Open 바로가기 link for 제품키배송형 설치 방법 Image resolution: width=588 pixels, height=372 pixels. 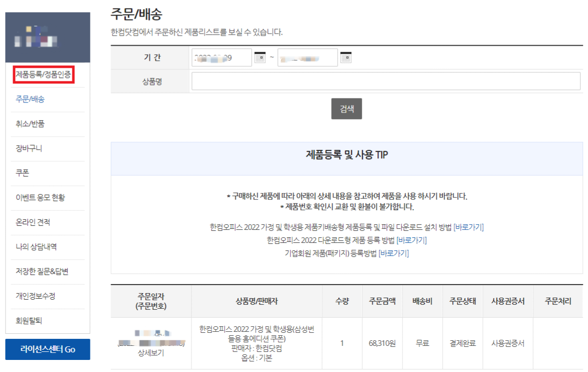468,227
